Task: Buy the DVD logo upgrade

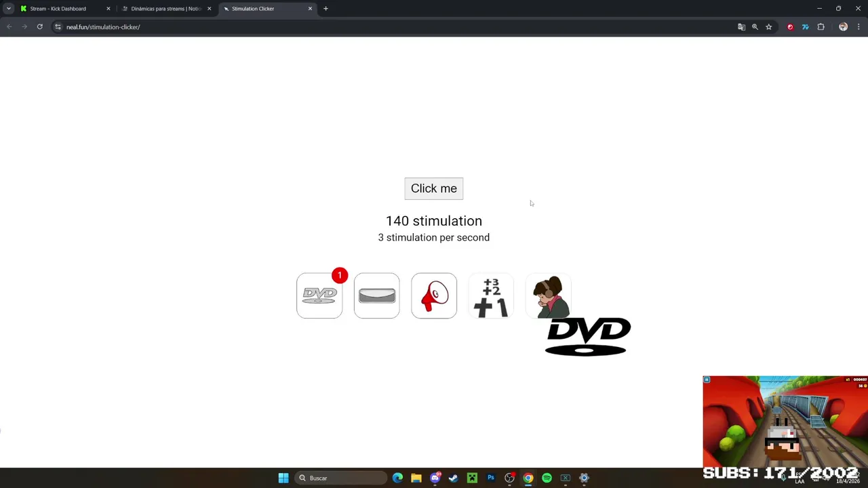Action: point(319,296)
